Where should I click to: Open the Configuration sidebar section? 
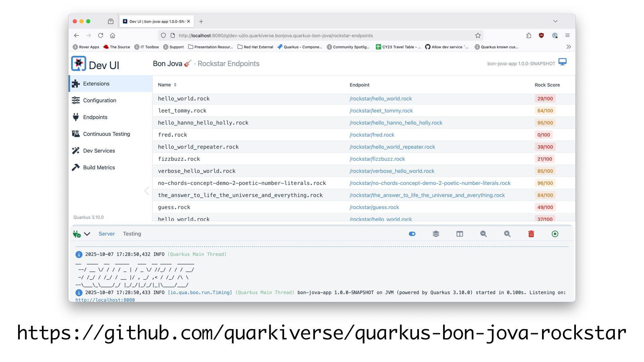click(x=99, y=100)
